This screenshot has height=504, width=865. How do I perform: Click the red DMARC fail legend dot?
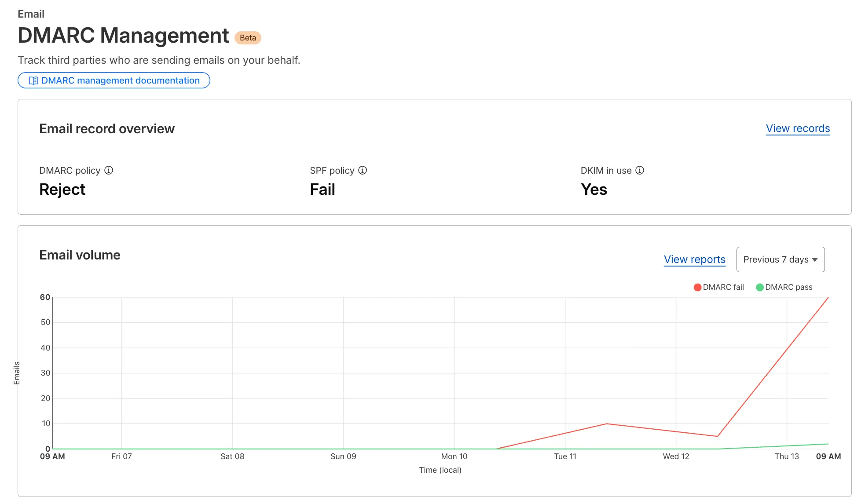[697, 287]
